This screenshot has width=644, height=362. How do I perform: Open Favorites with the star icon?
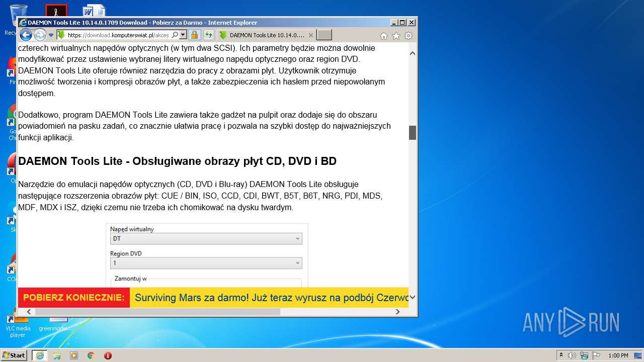396,36
